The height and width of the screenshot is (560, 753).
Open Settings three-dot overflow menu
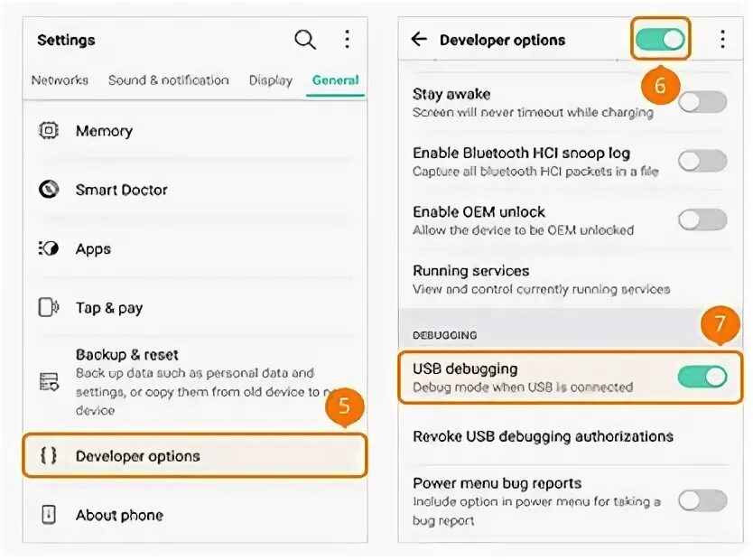tap(347, 40)
